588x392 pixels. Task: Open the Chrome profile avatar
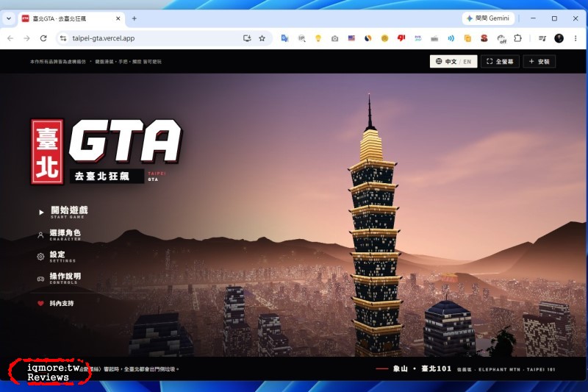[559, 38]
